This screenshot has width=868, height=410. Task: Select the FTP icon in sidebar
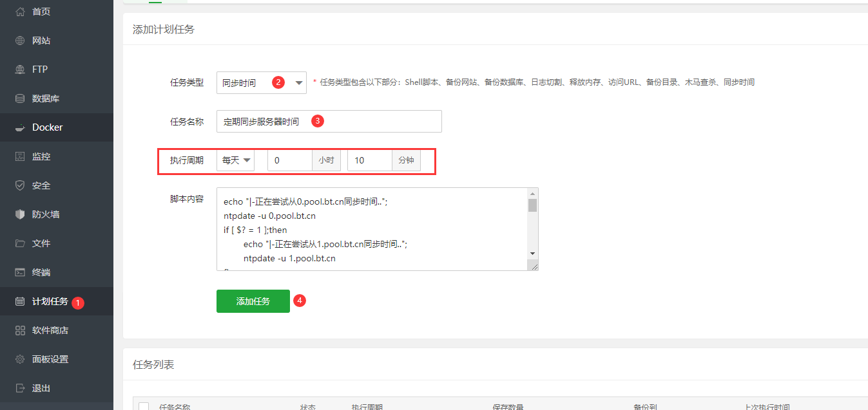pyautogui.click(x=20, y=70)
